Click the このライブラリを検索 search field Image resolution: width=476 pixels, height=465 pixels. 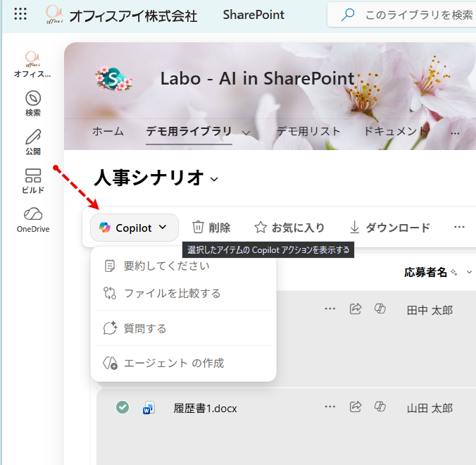(401, 15)
